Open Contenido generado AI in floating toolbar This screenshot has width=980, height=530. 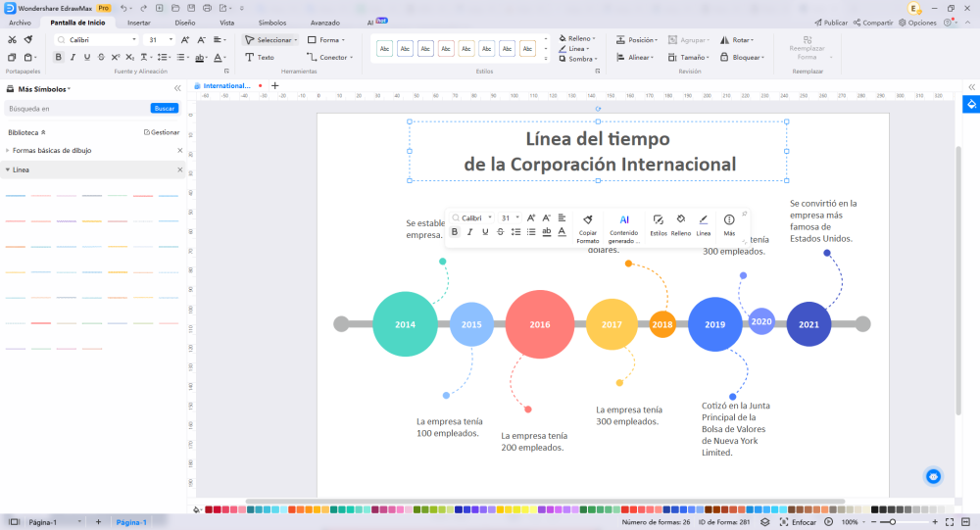[x=623, y=227]
